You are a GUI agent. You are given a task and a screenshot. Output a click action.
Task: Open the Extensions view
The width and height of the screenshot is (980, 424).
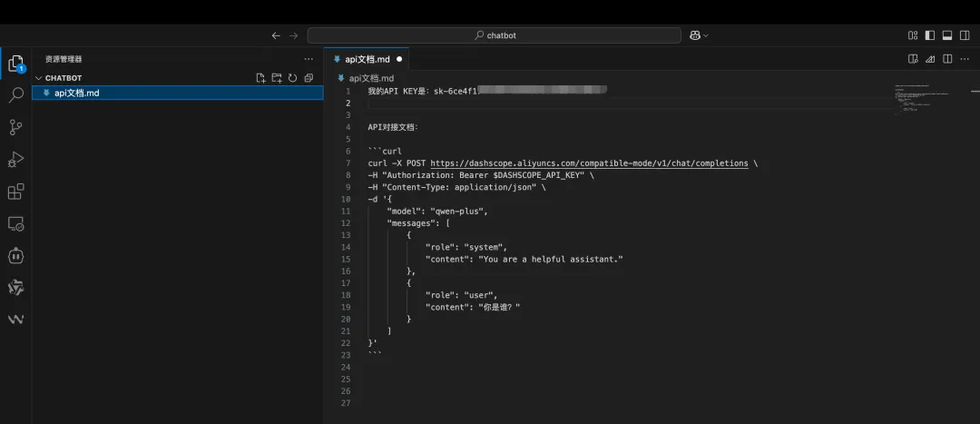pyautogui.click(x=15, y=192)
